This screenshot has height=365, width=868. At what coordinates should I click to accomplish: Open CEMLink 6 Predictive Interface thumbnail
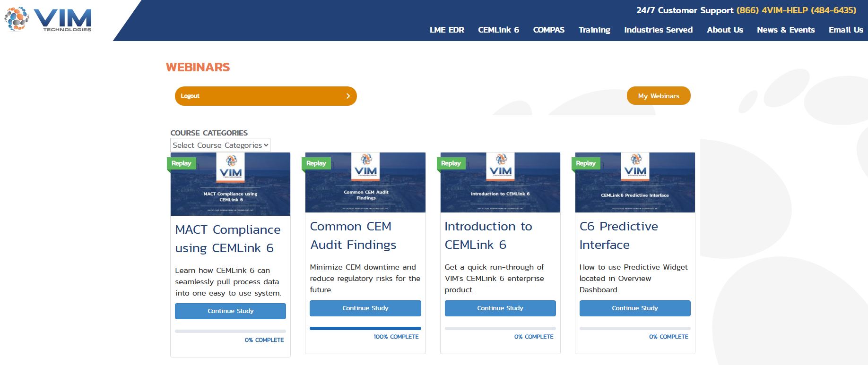[635, 182]
